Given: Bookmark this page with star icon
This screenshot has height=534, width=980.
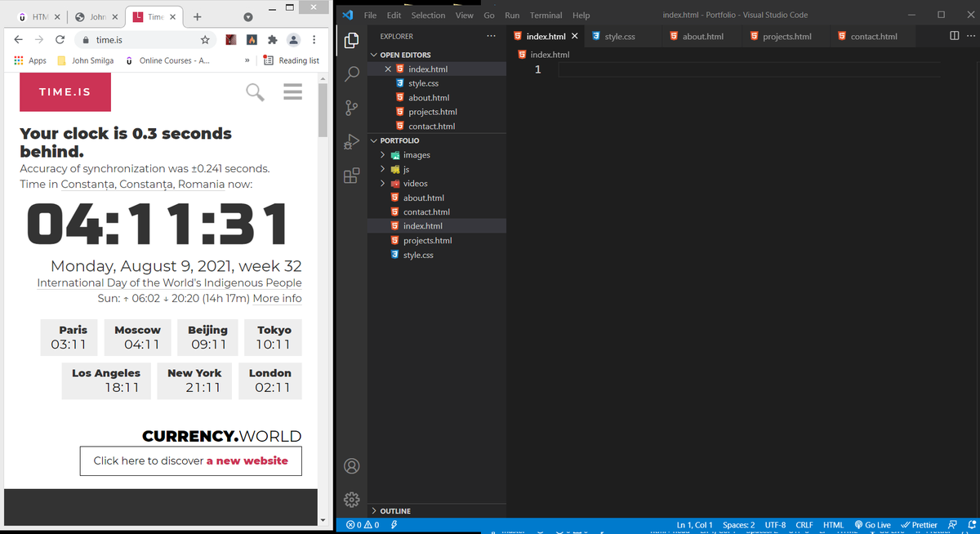Looking at the screenshot, I should pyautogui.click(x=206, y=39).
